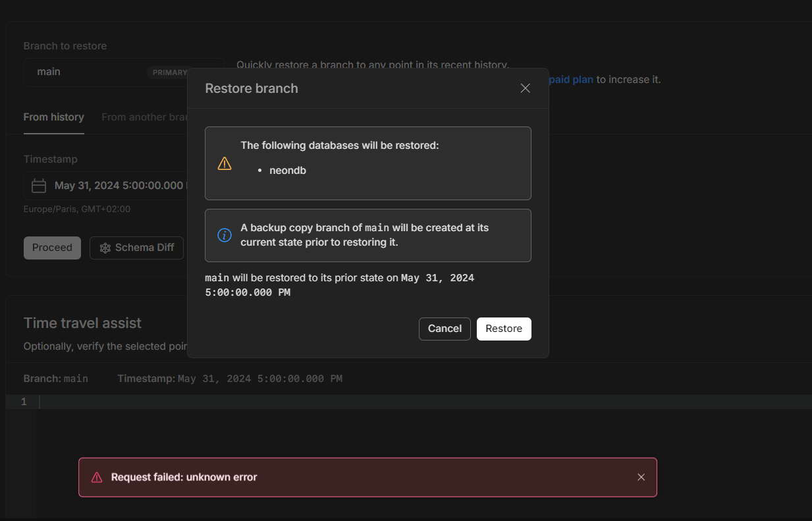Click the Time travel assist heading
This screenshot has height=521, width=812.
82,323
